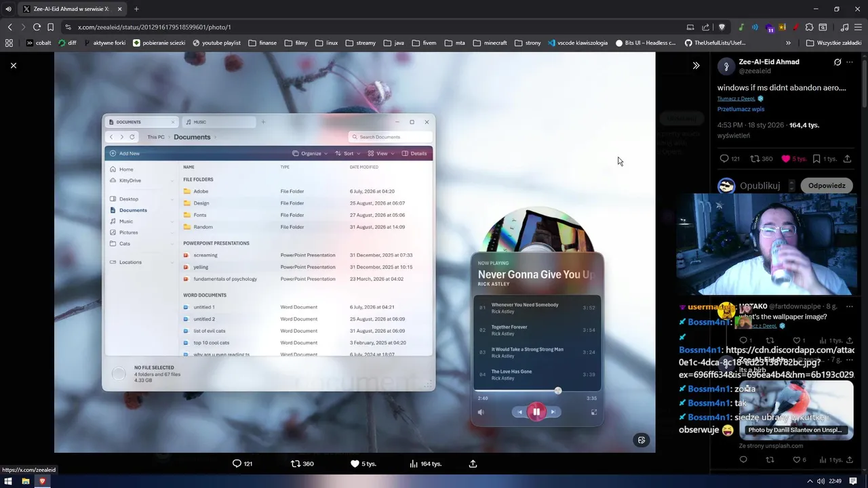Show hidden bookmarks via overflow chevrons
Viewport: 868px width, 488px height.
pyautogui.click(x=788, y=43)
